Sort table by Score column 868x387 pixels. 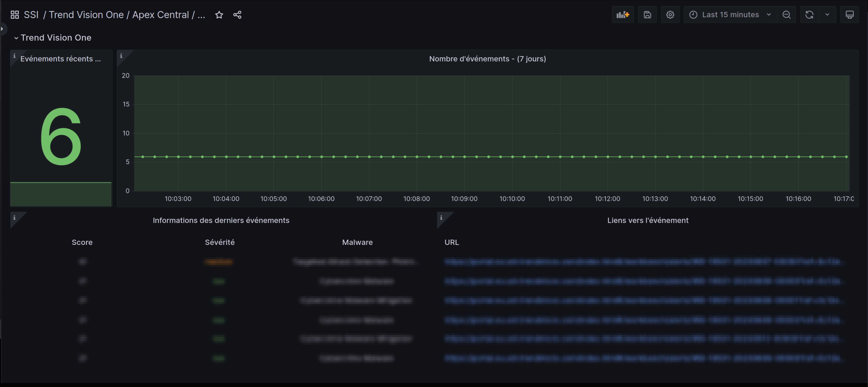point(82,242)
